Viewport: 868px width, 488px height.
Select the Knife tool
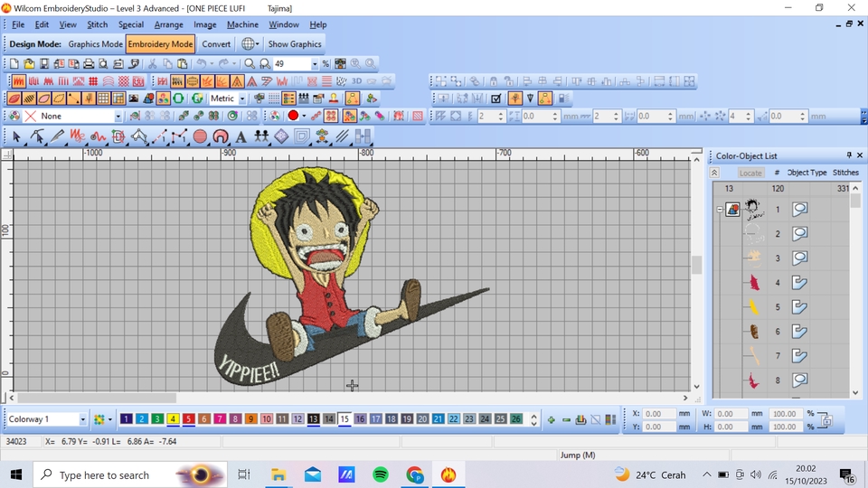pyautogui.click(x=57, y=136)
